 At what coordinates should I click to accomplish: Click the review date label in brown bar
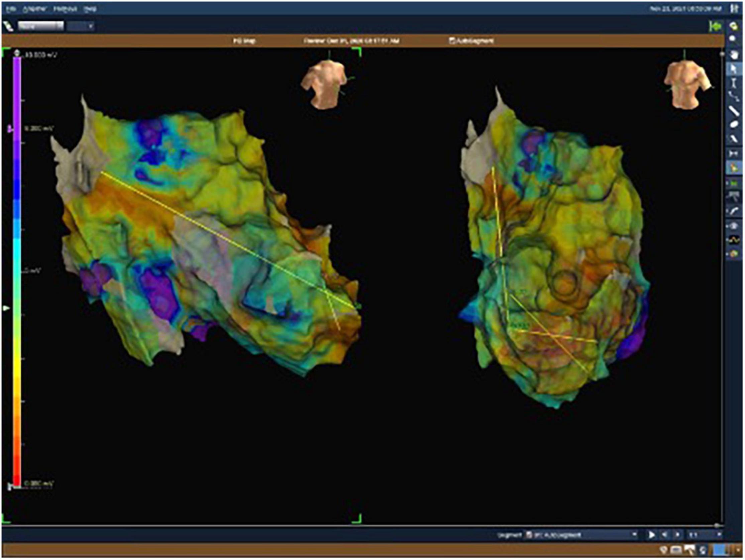click(351, 41)
